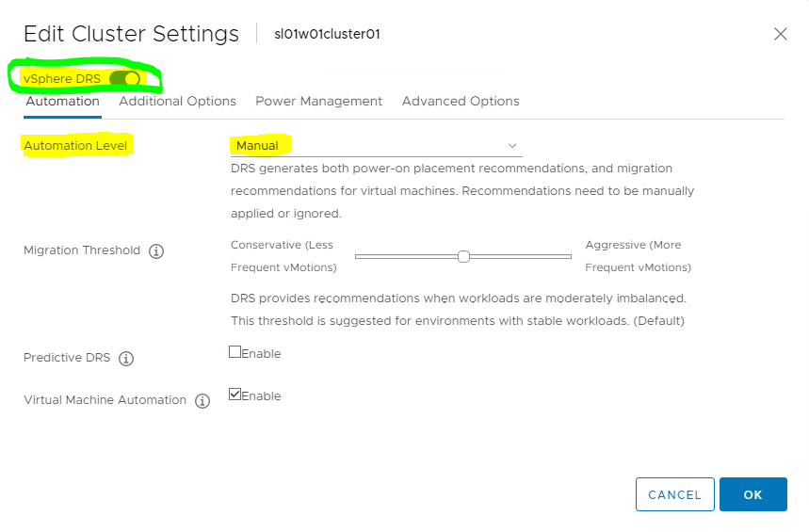
Task: Click the Conservative (Less Frequent vMotions) label
Action: pyautogui.click(x=283, y=256)
